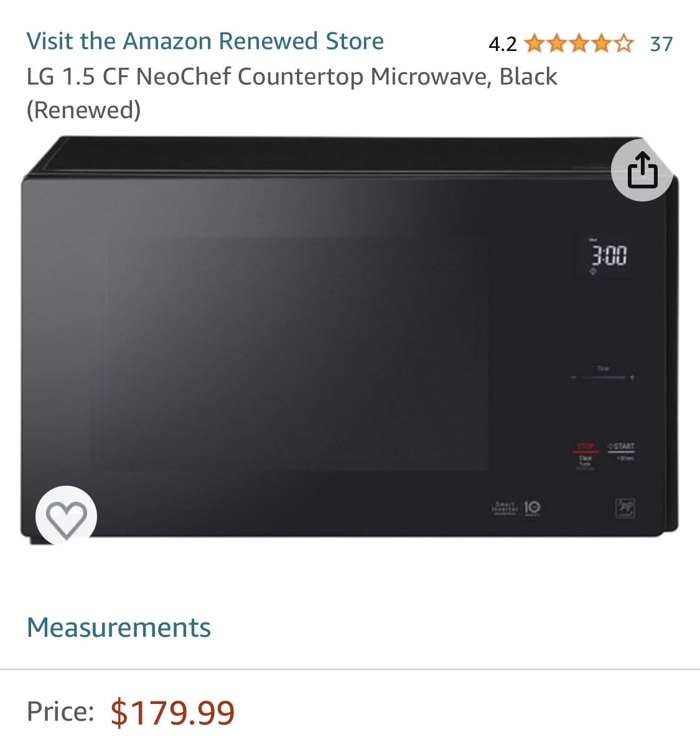
Task: Click the Price: label
Action: [x=60, y=711]
